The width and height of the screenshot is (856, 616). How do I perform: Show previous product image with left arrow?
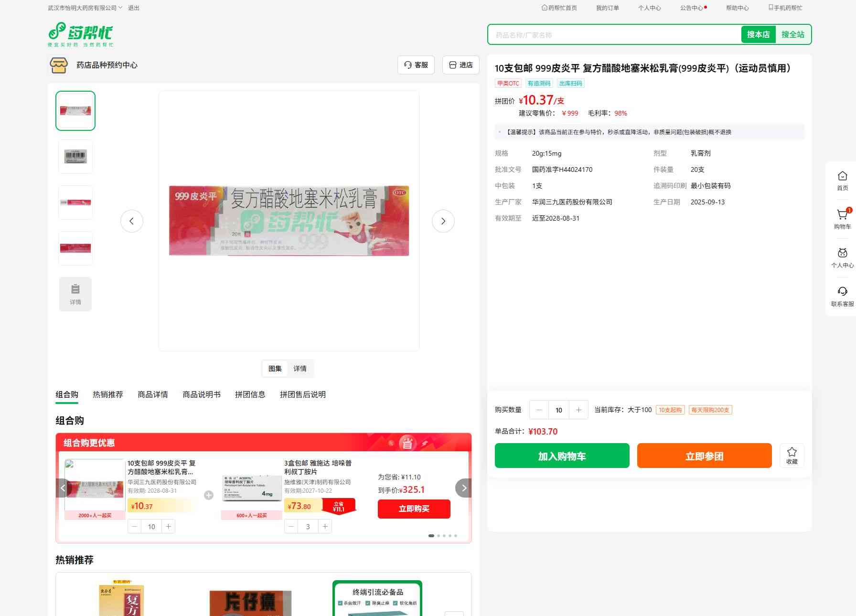click(132, 221)
